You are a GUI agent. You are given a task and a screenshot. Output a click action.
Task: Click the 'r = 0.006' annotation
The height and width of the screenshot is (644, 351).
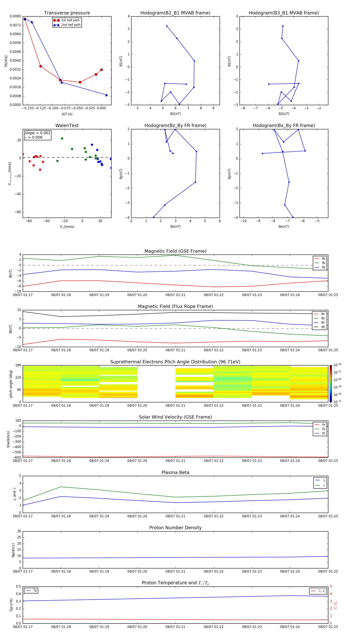click(34, 137)
